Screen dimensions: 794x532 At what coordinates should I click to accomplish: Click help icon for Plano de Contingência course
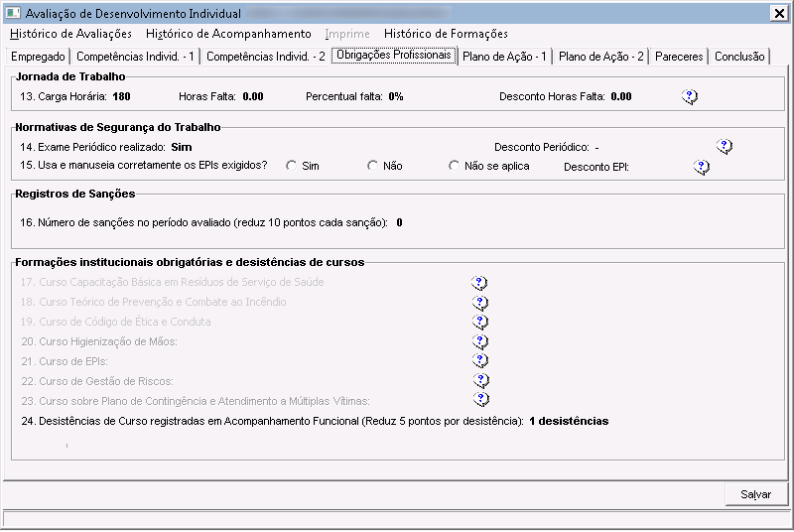click(x=480, y=399)
